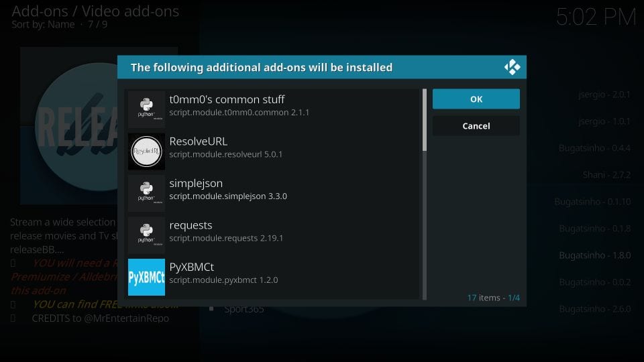Screen dimensions: 644x362
Task: Click Bugatsinho - 2.6.0 background entry
Action: tap(595, 309)
